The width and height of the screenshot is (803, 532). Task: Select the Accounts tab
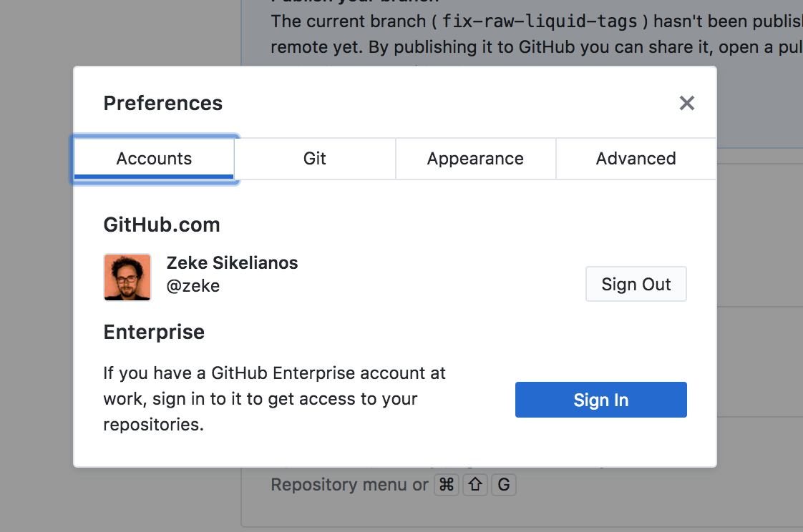[153, 158]
